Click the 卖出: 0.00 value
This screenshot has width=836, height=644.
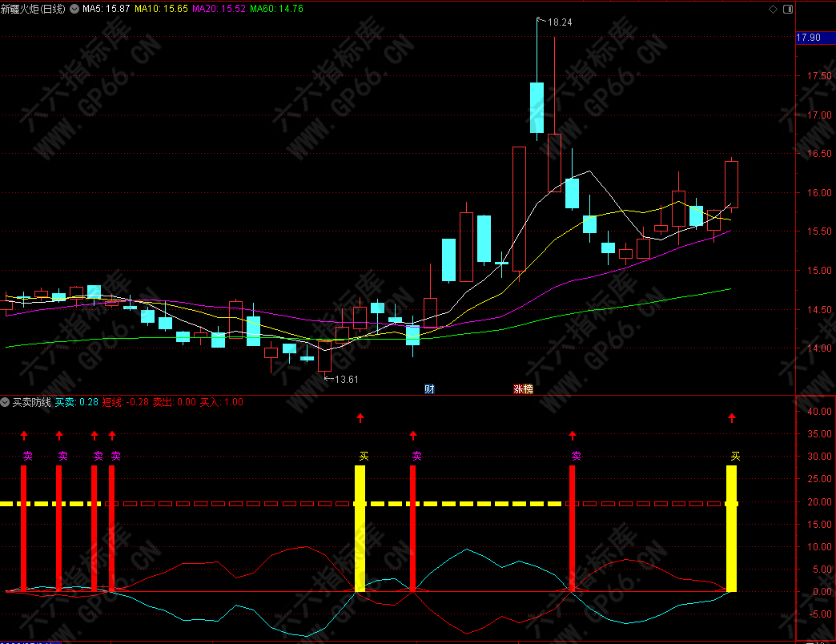[175, 402]
